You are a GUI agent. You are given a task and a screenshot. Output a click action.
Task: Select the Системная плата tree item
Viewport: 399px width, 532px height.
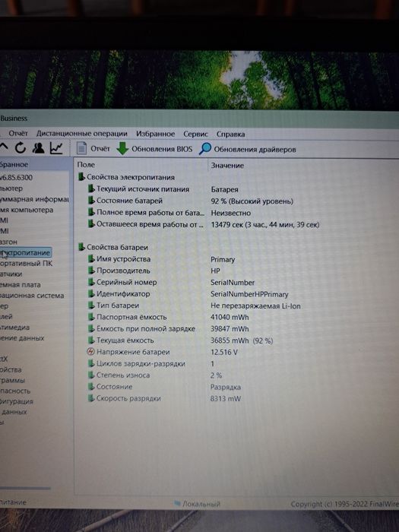[x=20, y=285]
